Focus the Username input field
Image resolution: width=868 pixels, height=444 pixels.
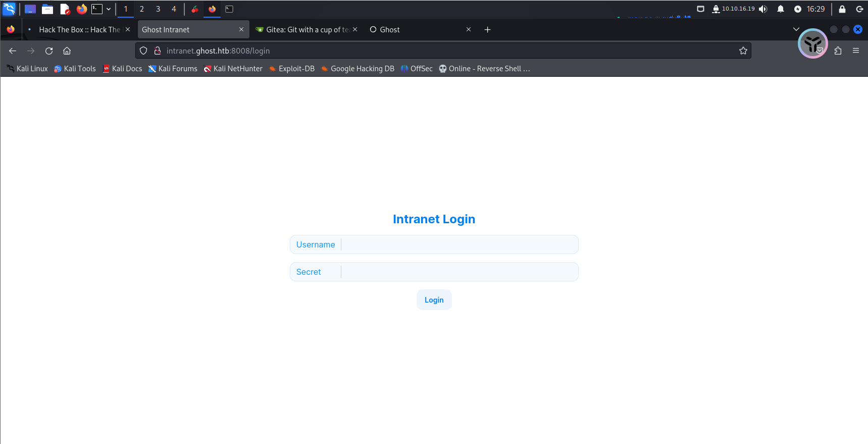tap(458, 244)
